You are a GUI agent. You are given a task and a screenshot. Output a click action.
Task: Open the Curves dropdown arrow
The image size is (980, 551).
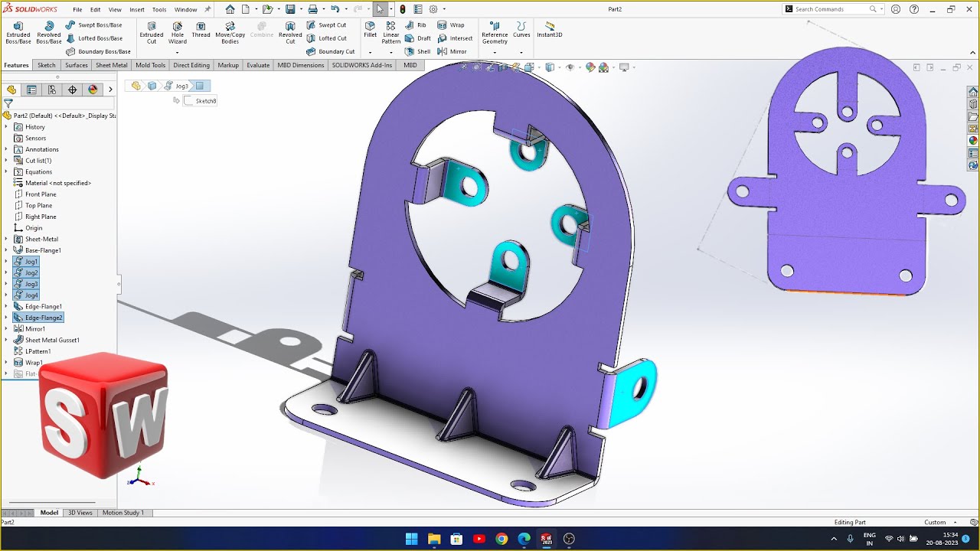(x=521, y=53)
